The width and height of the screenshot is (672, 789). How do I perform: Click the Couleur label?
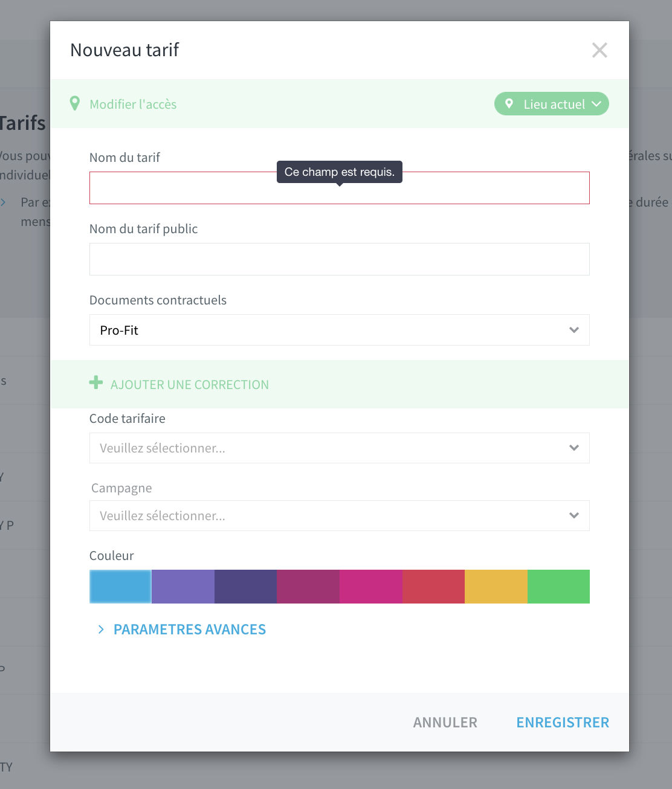tap(112, 556)
